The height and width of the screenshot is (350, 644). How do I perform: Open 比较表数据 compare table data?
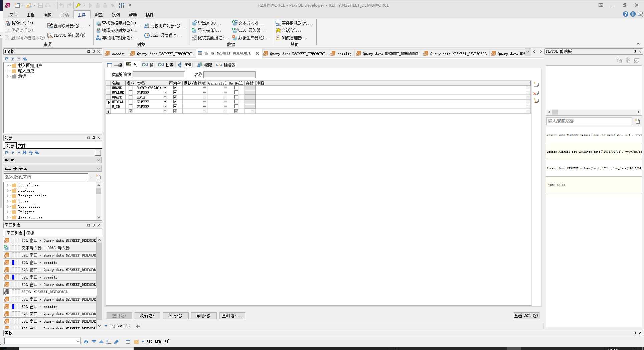210,38
